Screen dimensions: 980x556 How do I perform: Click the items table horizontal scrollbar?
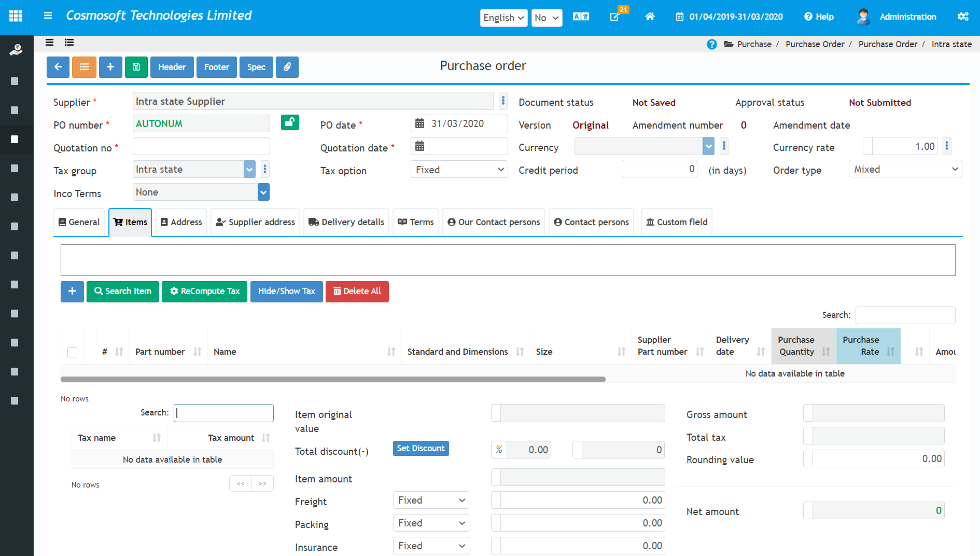click(x=333, y=380)
